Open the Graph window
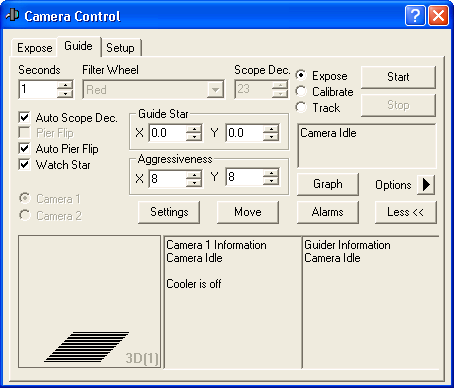The image size is (454, 388). pyautogui.click(x=328, y=184)
